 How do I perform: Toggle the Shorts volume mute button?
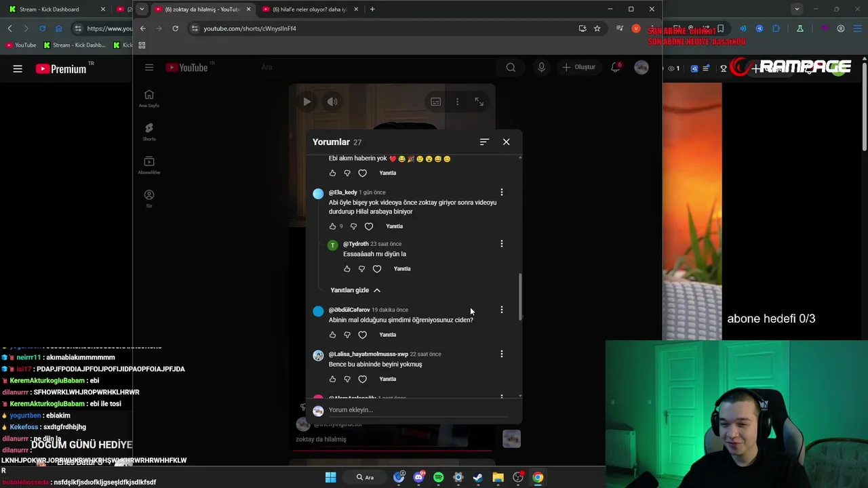[x=332, y=102]
